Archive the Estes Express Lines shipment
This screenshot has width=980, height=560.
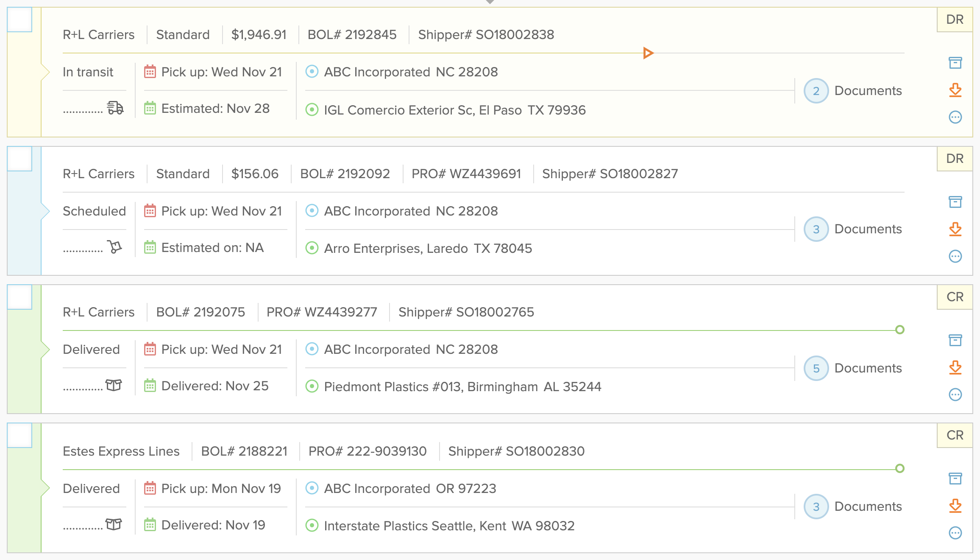pos(955,479)
